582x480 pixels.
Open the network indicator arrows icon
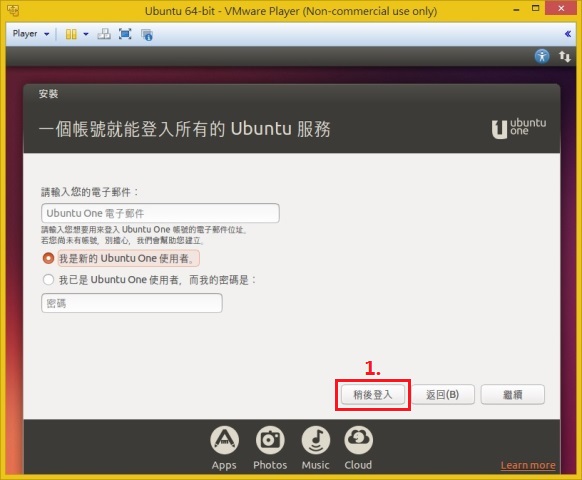(x=565, y=56)
